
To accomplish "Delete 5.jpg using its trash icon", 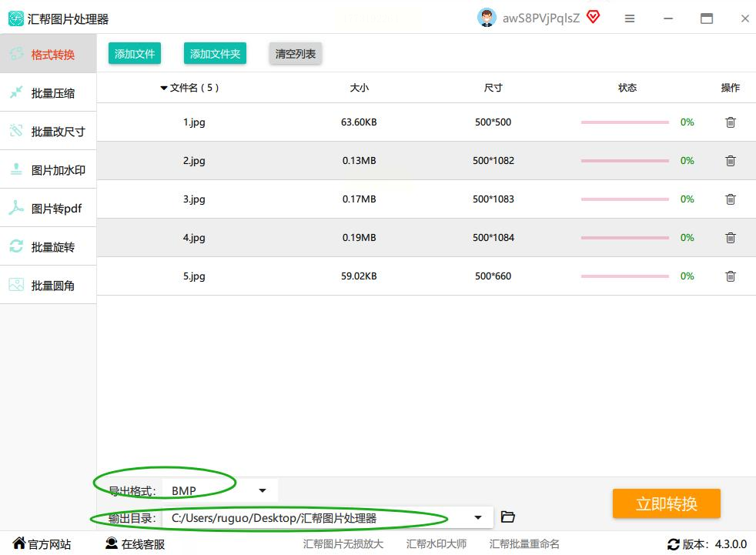I will [x=731, y=276].
